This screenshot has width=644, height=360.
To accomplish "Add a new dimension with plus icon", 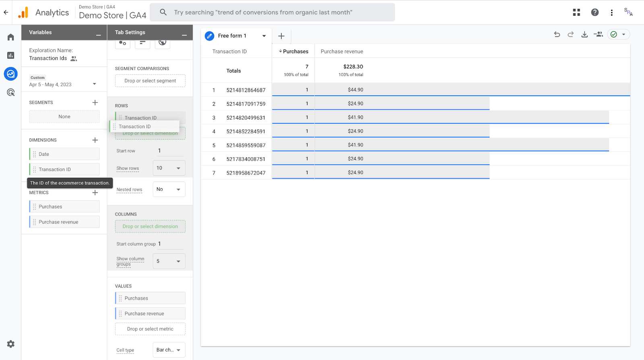I will click(x=95, y=140).
